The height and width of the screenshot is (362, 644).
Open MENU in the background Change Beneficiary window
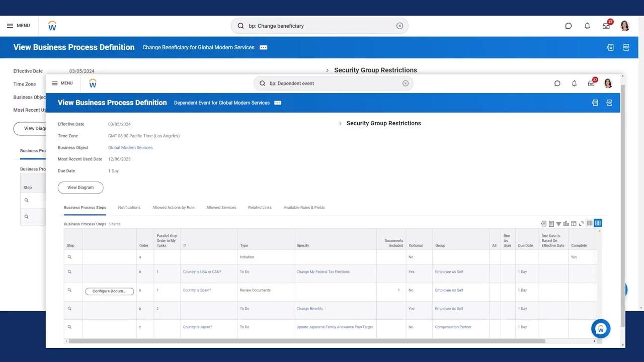coord(18,26)
